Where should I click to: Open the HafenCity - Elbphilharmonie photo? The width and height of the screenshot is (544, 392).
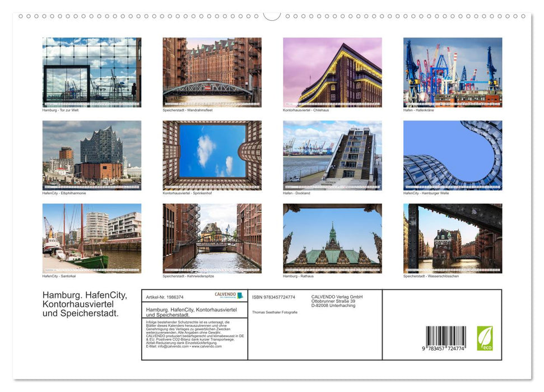point(91,156)
